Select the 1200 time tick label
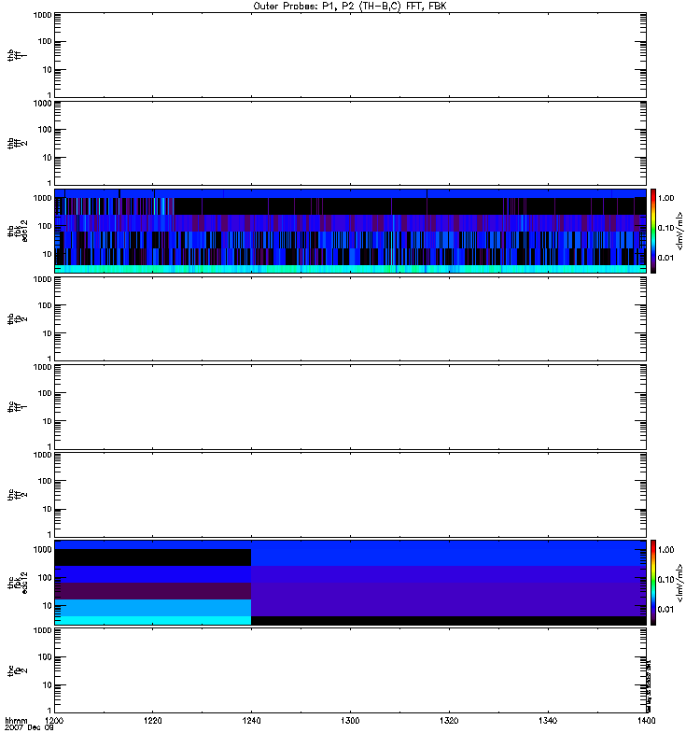Image resolution: width=700 pixels, height=747 pixels. tap(55, 721)
